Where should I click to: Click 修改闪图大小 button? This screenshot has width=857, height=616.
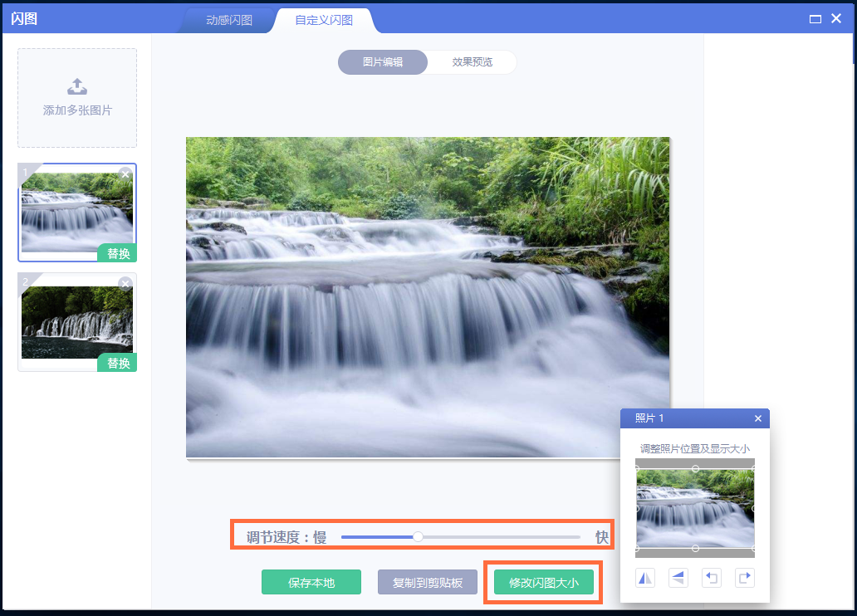pyautogui.click(x=544, y=583)
